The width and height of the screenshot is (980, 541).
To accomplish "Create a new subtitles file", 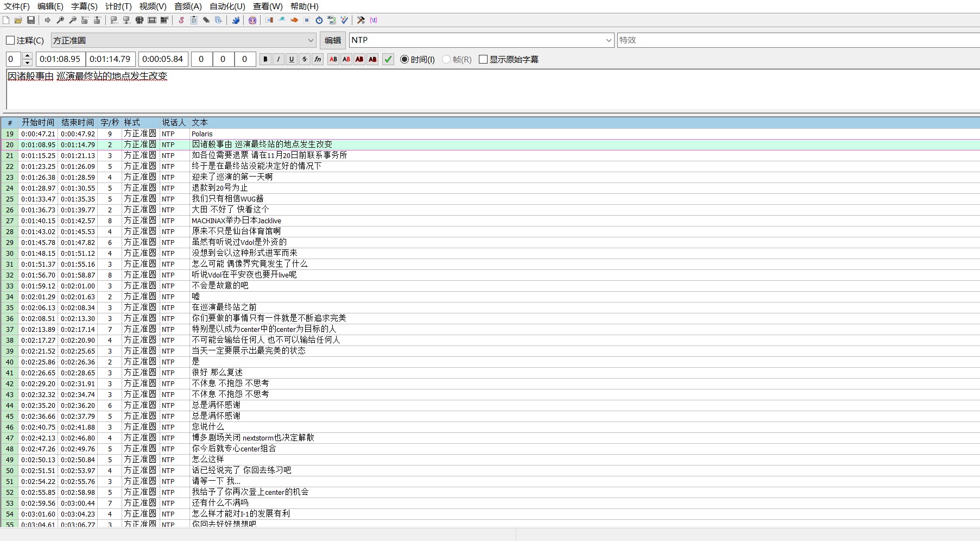I will [6, 20].
